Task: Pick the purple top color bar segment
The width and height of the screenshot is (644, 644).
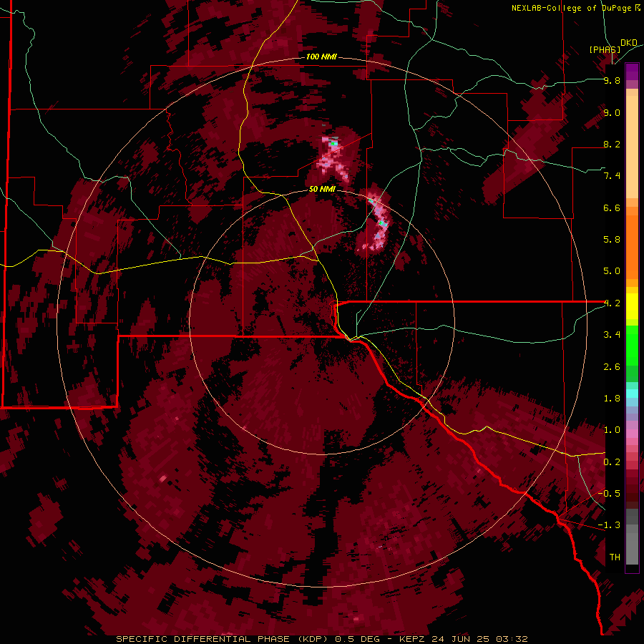Action: pos(632,72)
